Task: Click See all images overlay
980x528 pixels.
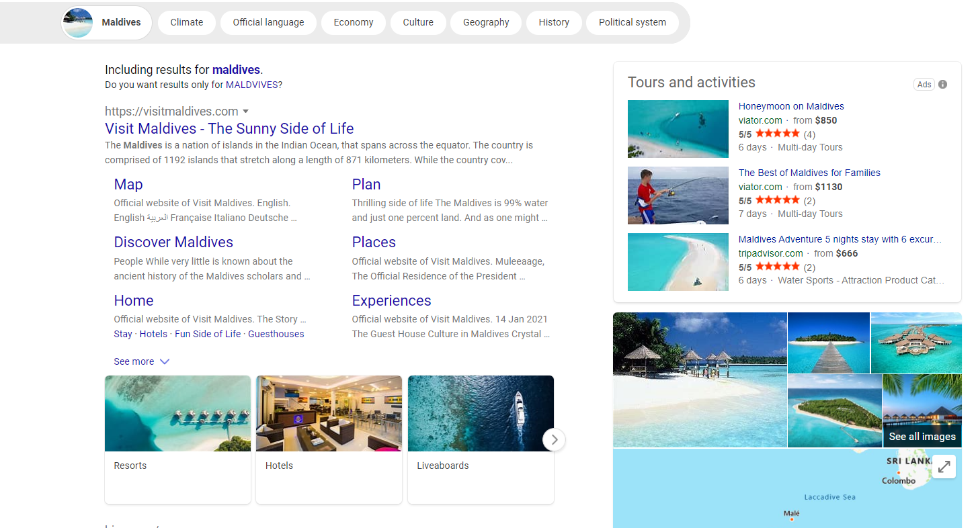Action: tap(922, 437)
